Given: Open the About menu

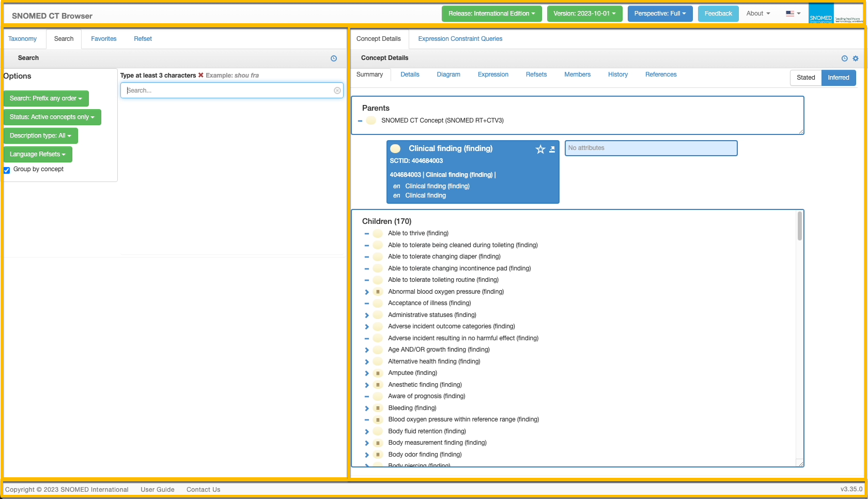Looking at the screenshot, I should click(x=758, y=13).
